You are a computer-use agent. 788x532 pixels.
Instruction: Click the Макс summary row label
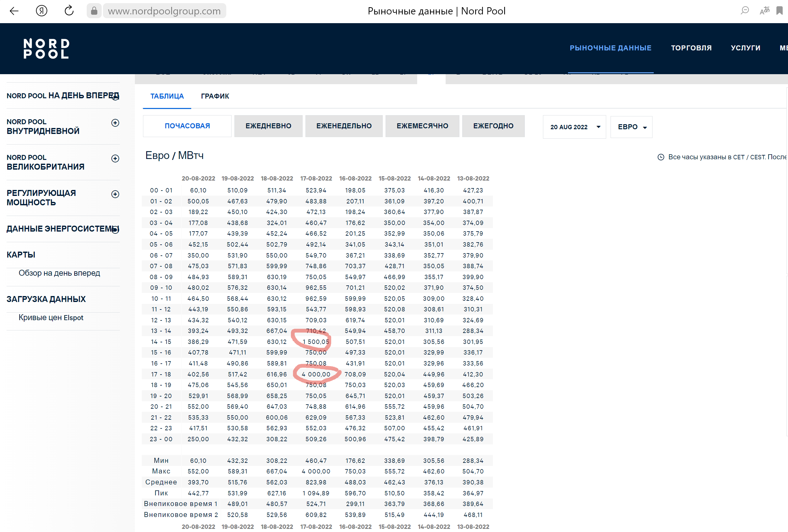tap(161, 471)
